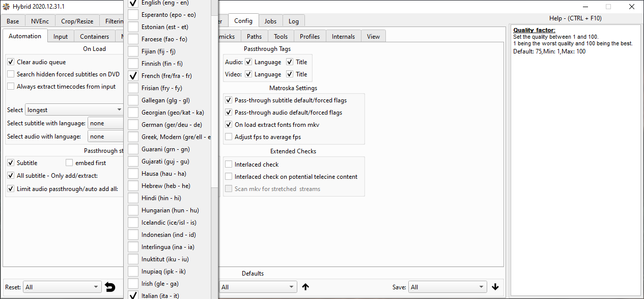Toggle On load extract fonts from mkv
This screenshot has height=299, width=644.
coord(229,125)
